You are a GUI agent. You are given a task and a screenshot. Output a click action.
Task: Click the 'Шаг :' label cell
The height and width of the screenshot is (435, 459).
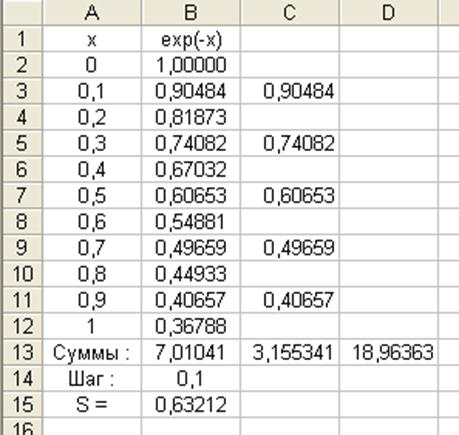pos(92,378)
